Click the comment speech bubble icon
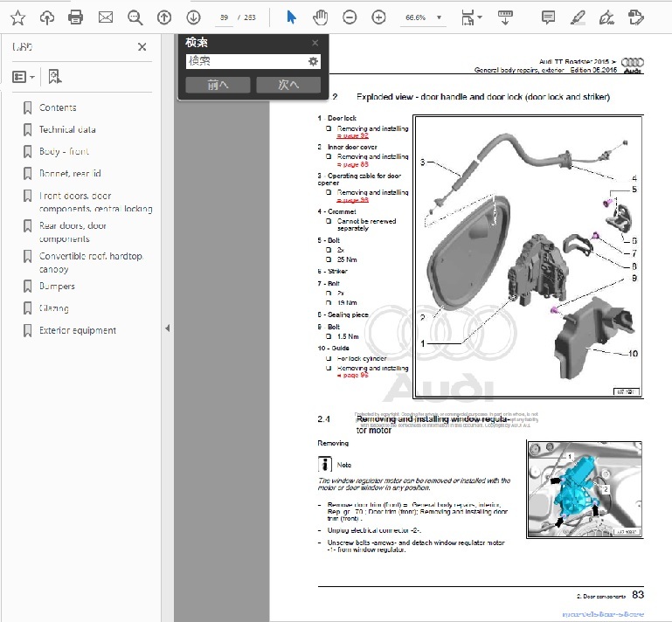 [548, 17]
